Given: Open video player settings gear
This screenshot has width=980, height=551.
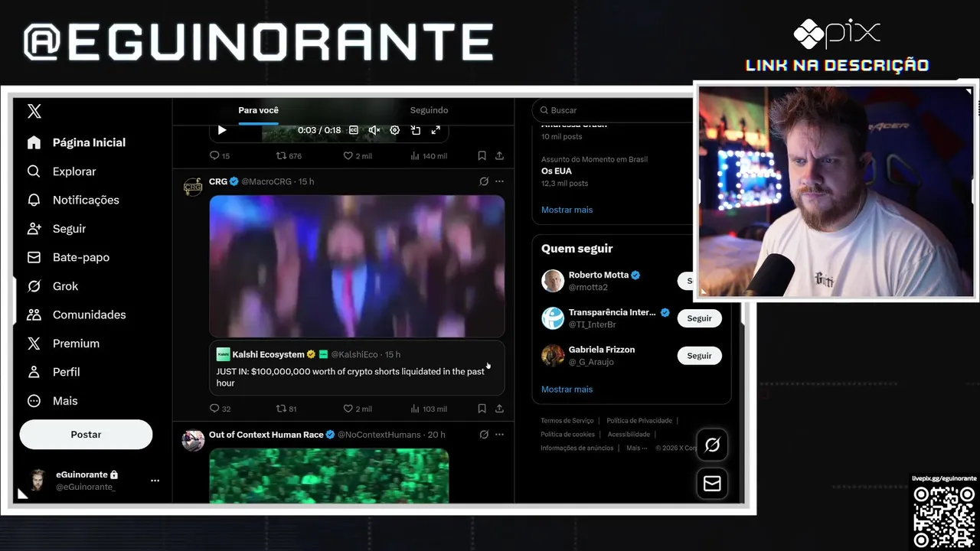Looking at the screenshot, I should coord(395,130).
